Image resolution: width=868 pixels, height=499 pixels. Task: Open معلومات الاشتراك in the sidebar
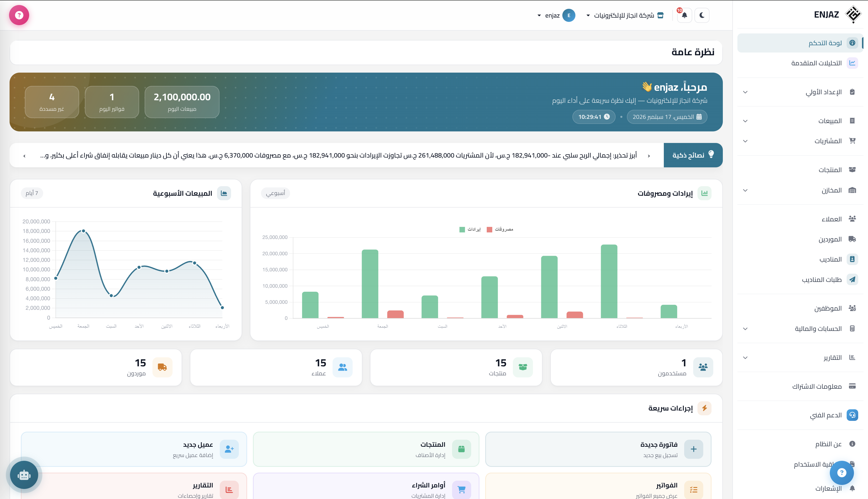tap(800, 386)
